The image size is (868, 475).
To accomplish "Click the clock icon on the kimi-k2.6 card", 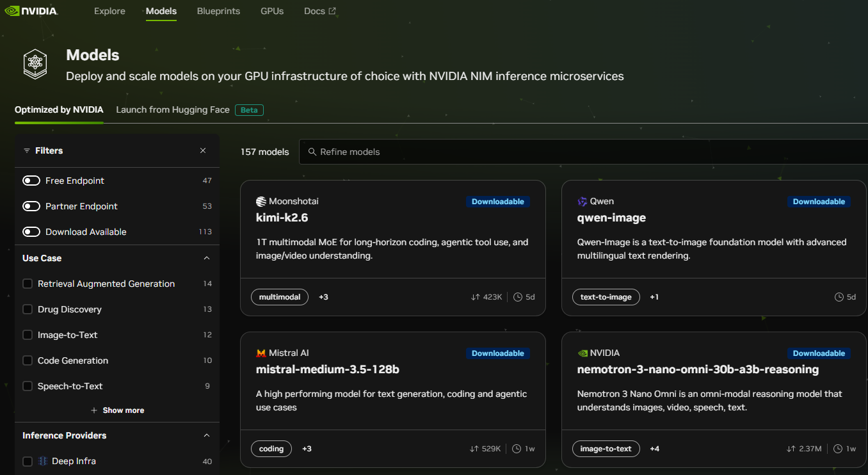I will (x=518, y=297).
